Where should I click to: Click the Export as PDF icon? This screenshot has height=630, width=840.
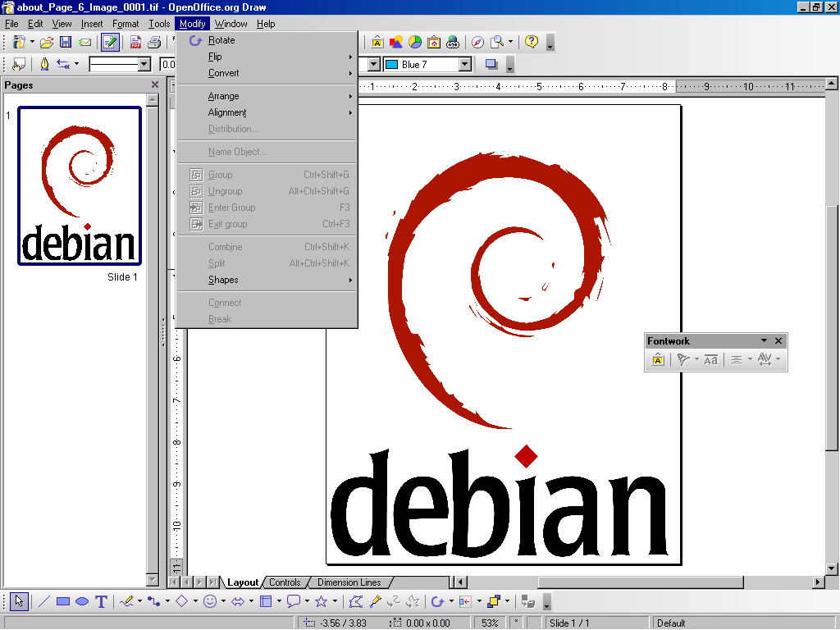pos(136,42)
